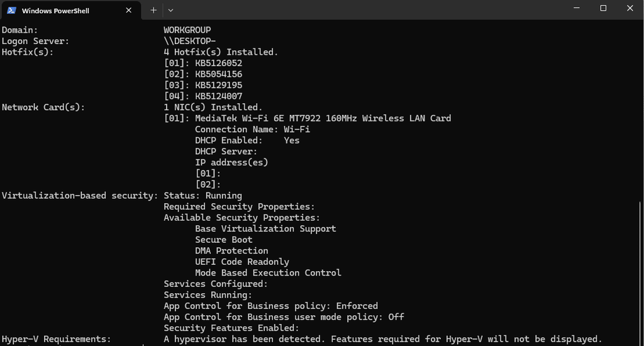Expand the new tab profile dropdown chevron

170,10
